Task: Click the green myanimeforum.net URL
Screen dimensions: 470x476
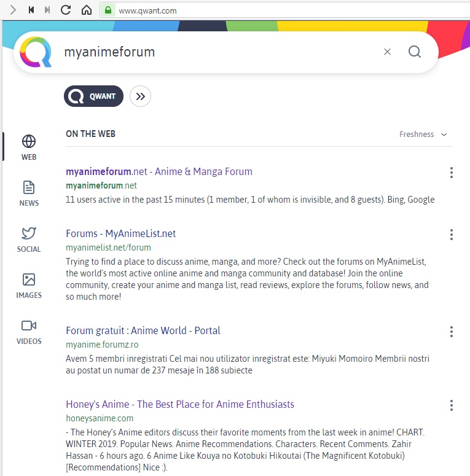Action: click(101, 185)
